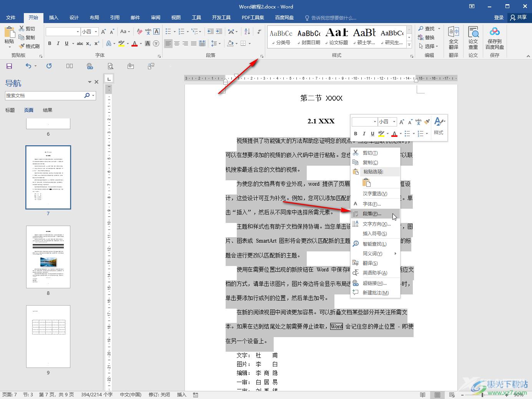Open the ribbon font name dropdown
This screenshot has height=399, width=532.
click(78, 32)
